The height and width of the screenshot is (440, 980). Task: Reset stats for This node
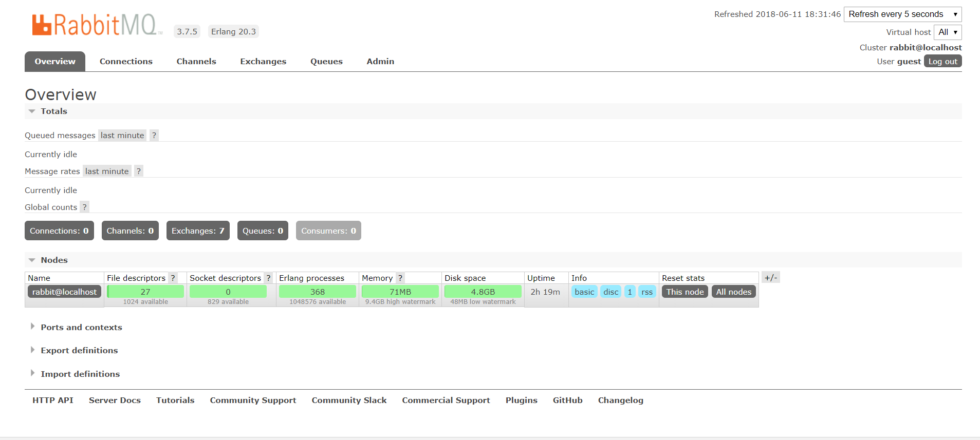685,292
